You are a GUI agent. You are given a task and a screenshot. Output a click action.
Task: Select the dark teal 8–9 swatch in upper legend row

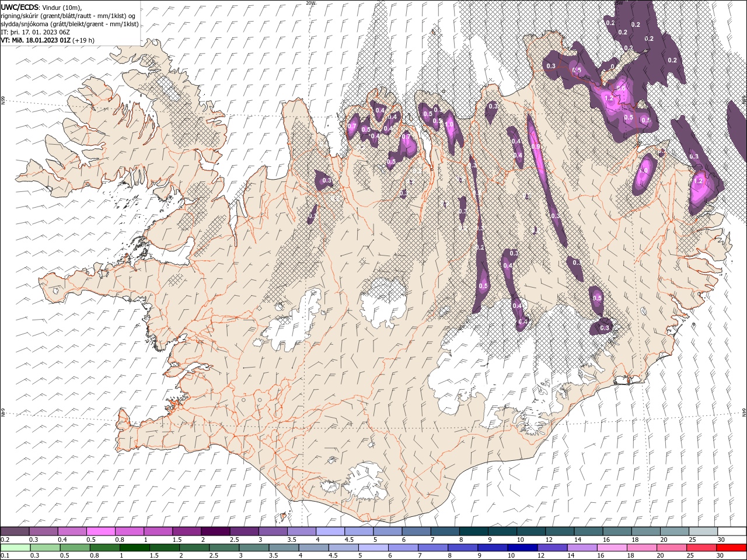click(x=474, y=531)
